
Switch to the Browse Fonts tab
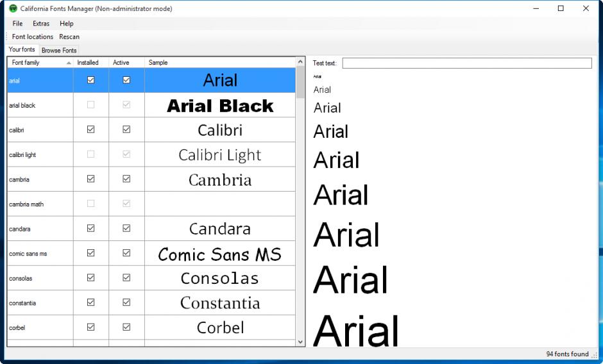pos(59,51)
